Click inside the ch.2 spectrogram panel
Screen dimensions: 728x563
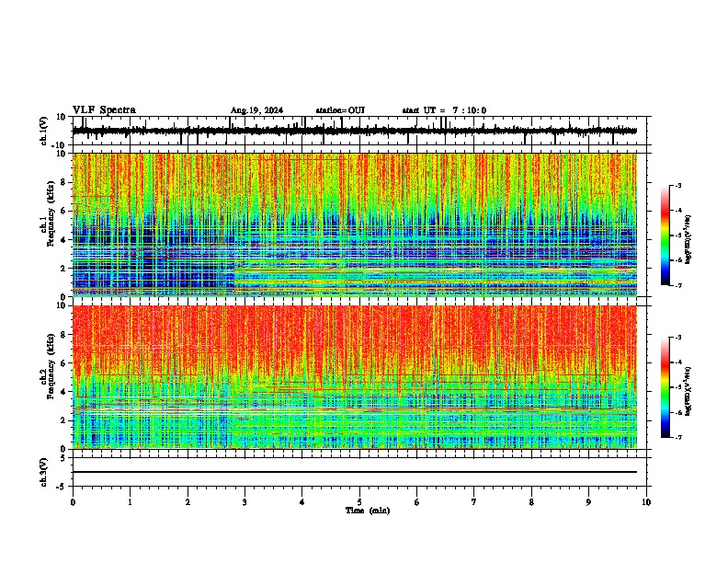[x=354, y=377]
